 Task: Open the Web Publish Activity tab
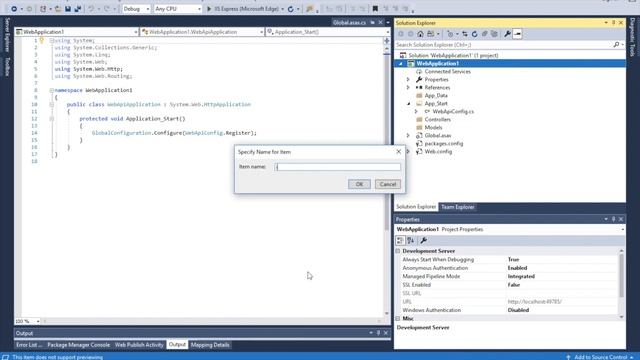139,345
